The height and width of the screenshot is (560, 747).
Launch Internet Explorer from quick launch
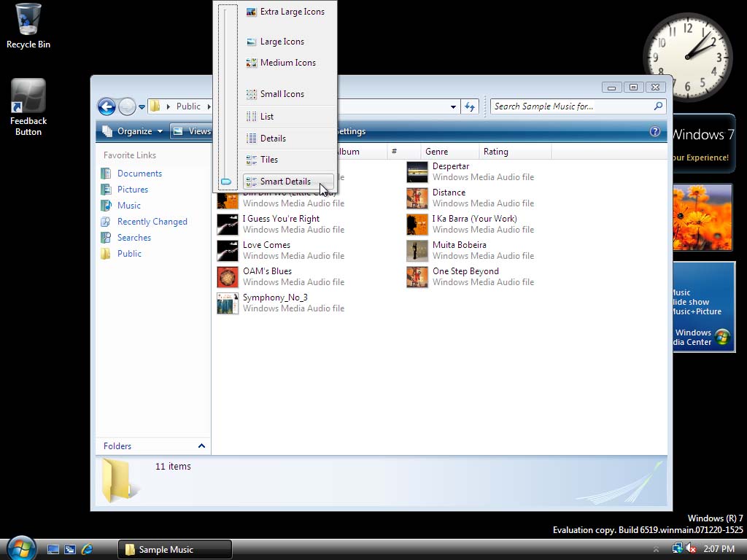point(87,550)
